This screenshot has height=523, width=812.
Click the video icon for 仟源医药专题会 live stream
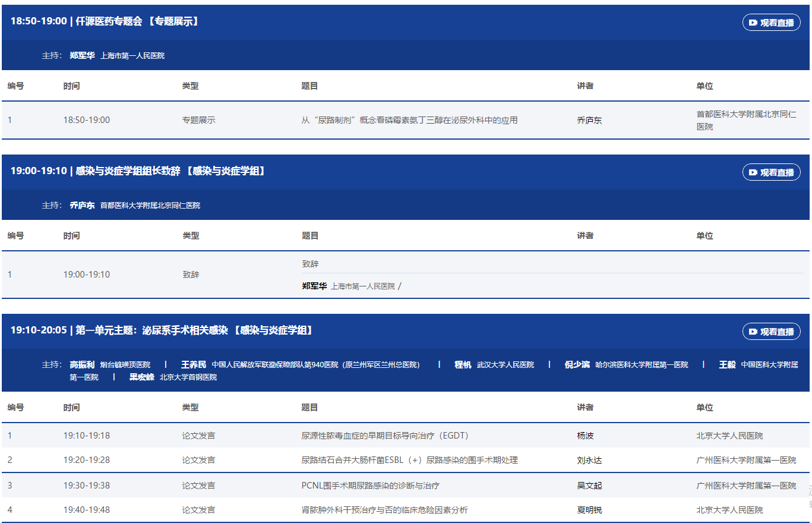pyautogui.click(x=753, y=23)
